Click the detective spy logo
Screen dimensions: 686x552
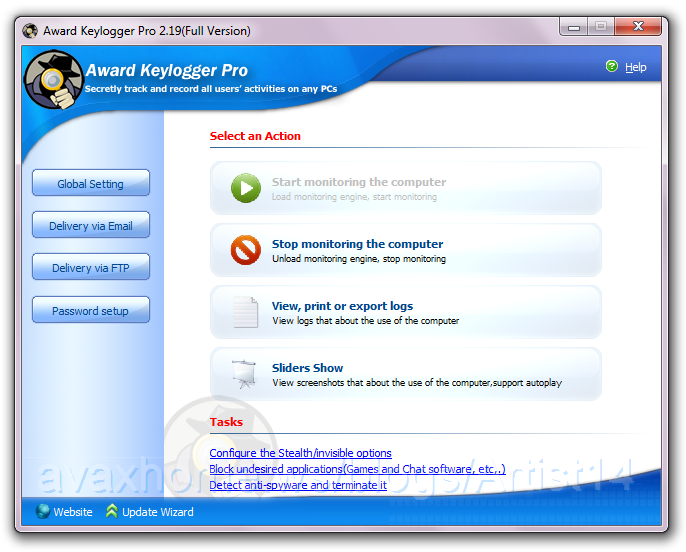(53, 80)
